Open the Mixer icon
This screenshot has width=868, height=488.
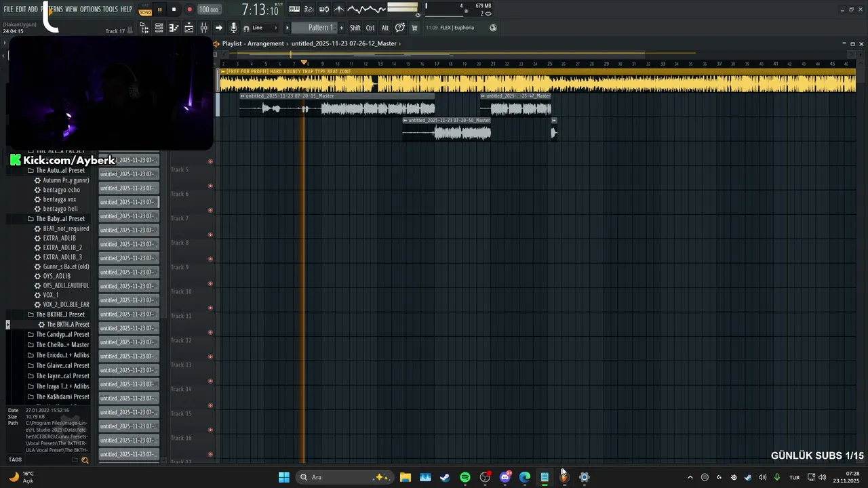[x=203, y=28]
